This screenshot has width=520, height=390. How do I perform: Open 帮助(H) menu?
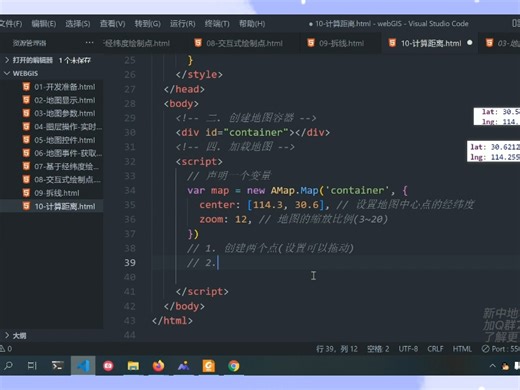[252, 24]
